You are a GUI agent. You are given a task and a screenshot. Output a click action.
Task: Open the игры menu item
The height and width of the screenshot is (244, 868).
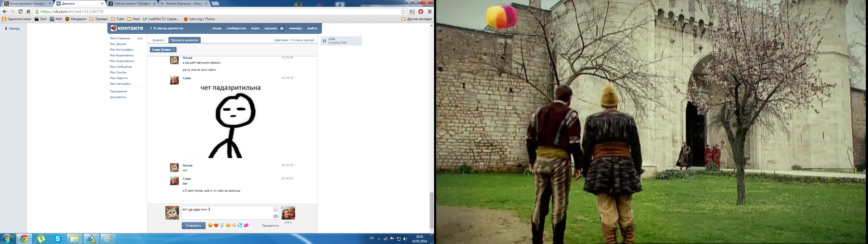255,28
